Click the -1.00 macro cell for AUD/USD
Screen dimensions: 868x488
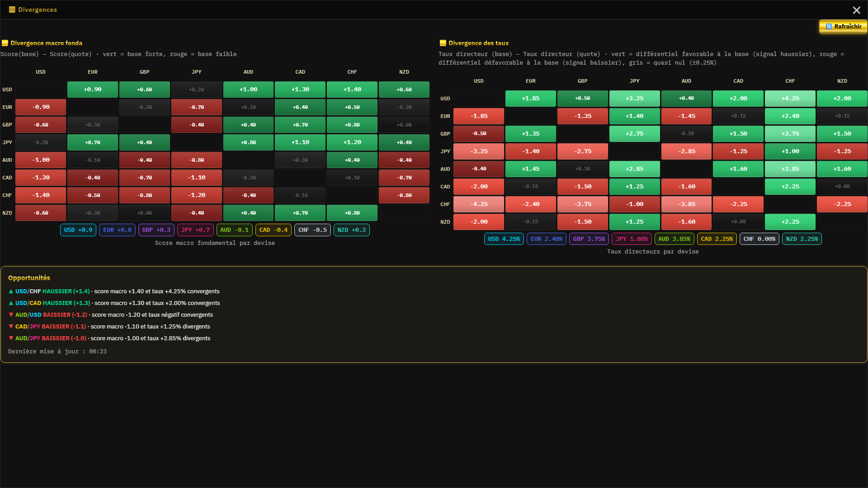[41, 160]
